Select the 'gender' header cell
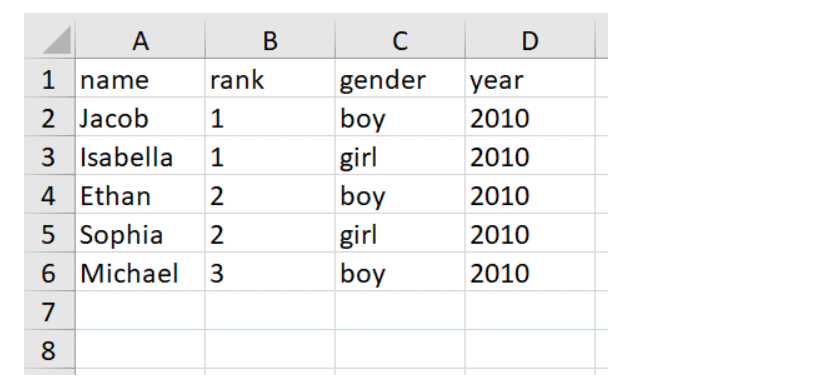 (x=400, y=78)
